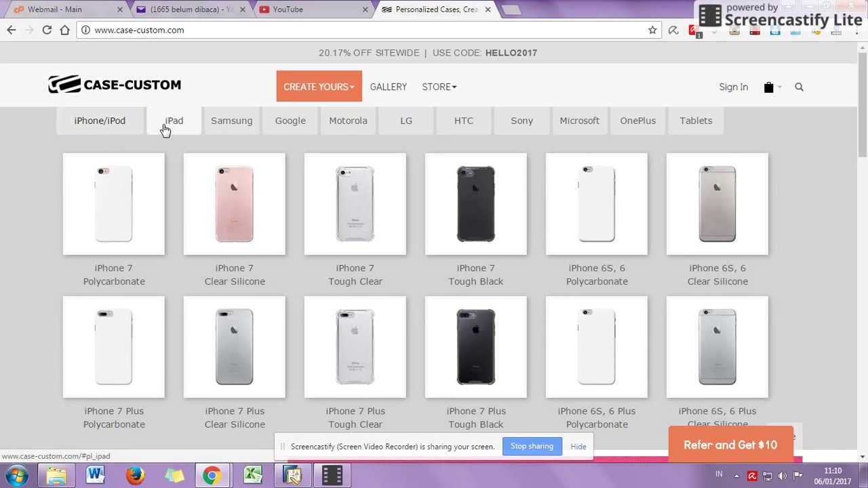Open Excel from the taskbar

(x=253, y=475)
